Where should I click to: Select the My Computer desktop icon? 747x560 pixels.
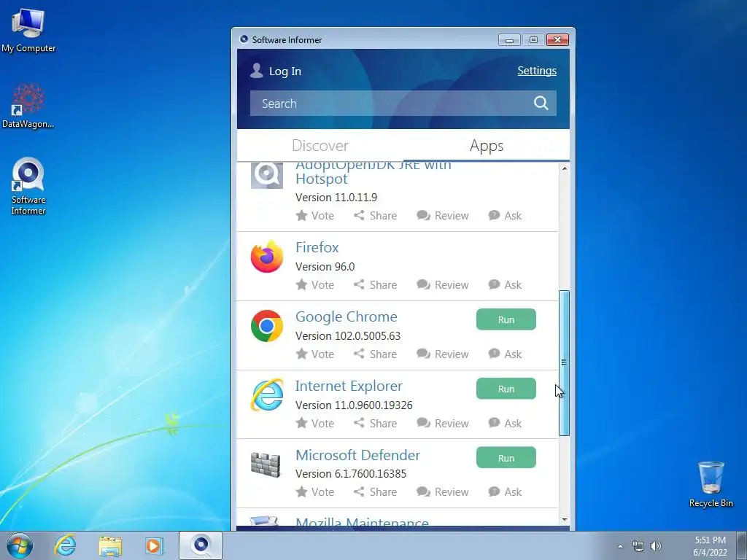coord(28,29)
